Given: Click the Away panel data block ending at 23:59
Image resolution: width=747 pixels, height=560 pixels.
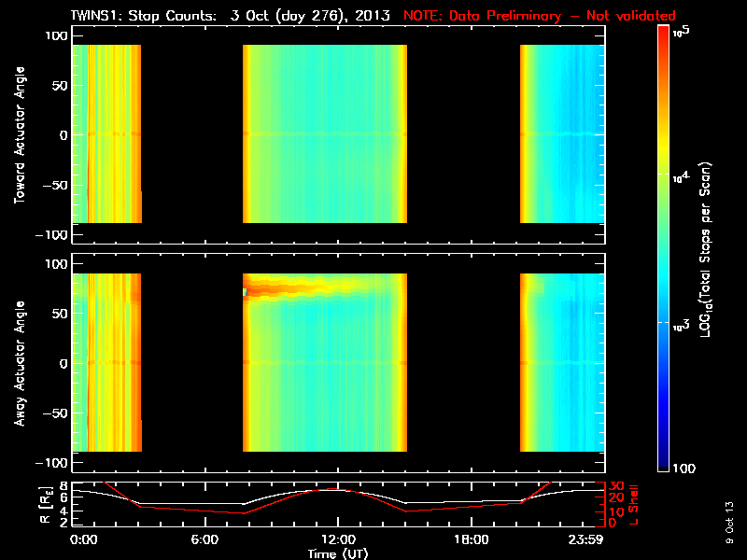Looking at the screenshot, I should point(563,362).
